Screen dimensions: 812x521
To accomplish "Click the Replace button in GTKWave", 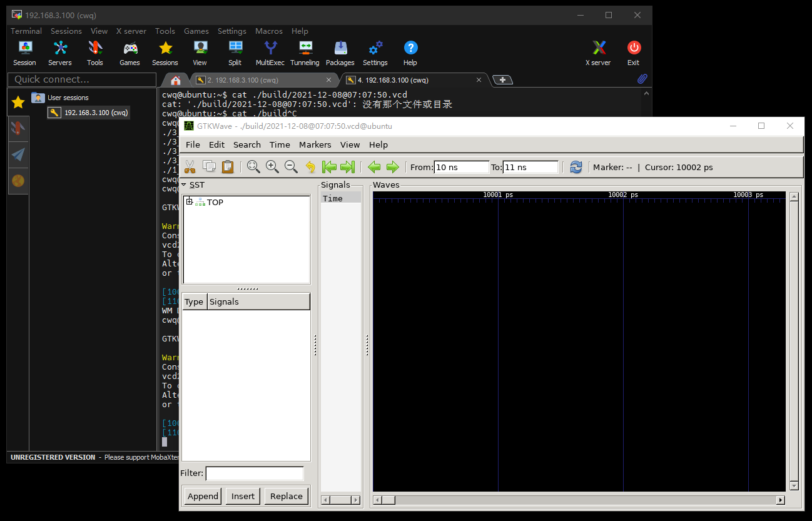I will pyautogui.click(x=287, y=496).
